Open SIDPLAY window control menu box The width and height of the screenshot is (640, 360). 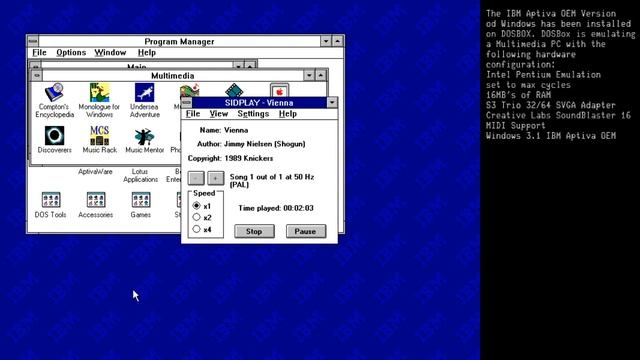(187, 102)
